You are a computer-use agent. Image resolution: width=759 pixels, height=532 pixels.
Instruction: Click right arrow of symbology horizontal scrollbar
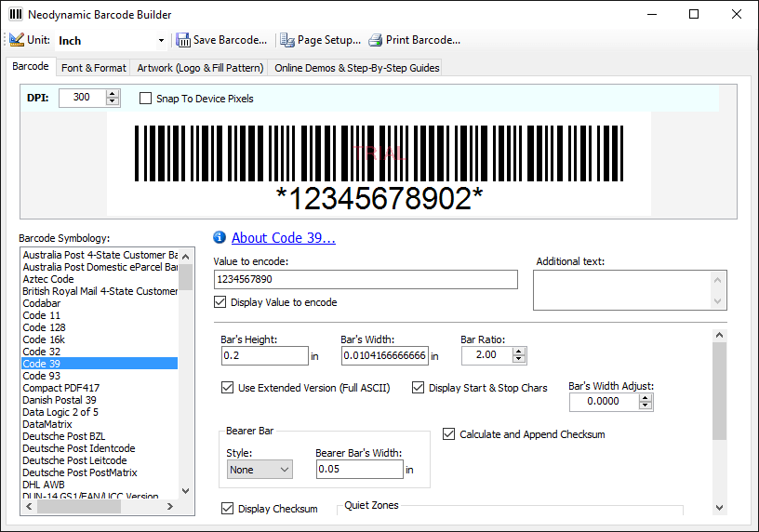(x=170, y=506)
